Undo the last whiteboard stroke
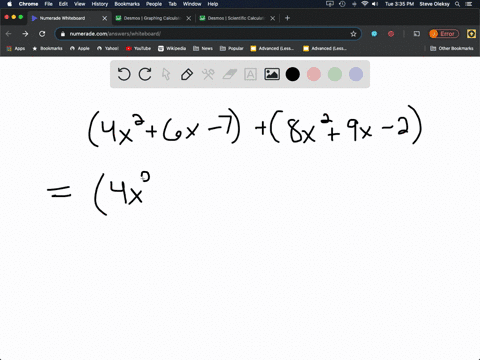 [124, 74]
